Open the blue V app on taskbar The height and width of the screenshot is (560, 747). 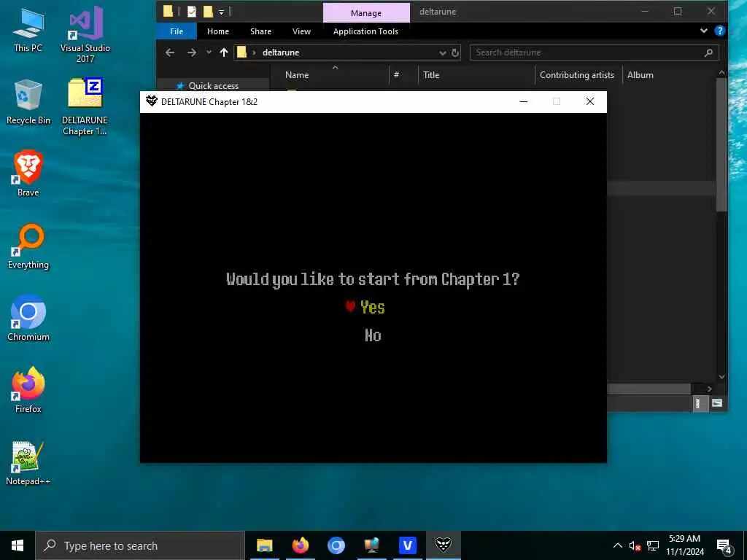(407, 545)
